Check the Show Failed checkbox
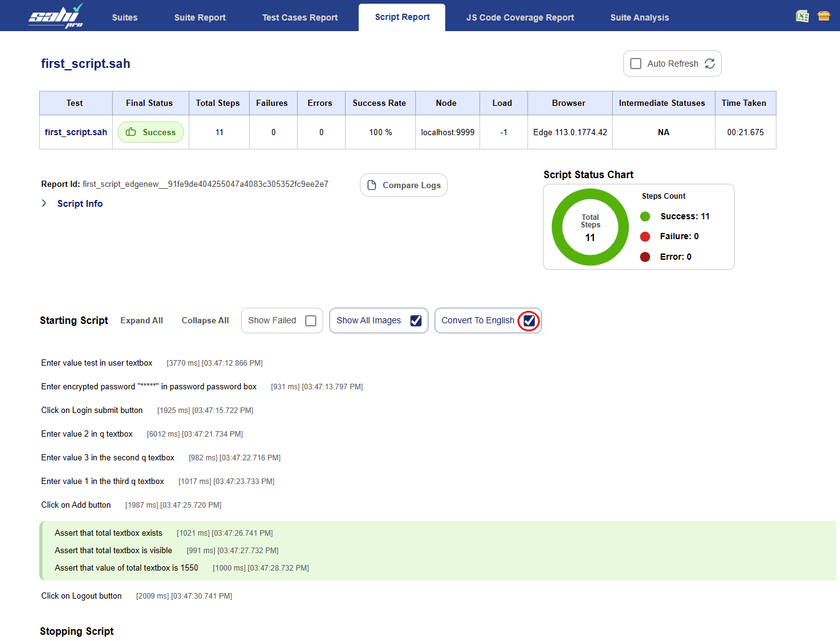This screenshot has height=641, width=840. tap(311, 321)
